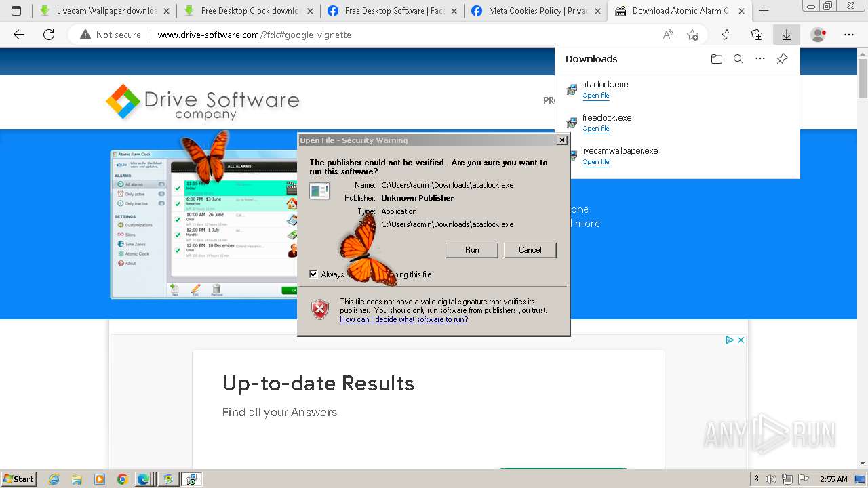Close the advertisement with the X icon

point(741,340)
